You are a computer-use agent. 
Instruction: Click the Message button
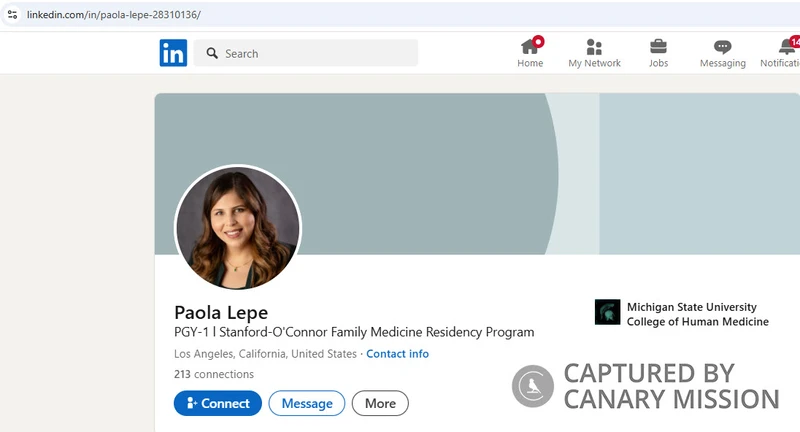tap(307, 403)
